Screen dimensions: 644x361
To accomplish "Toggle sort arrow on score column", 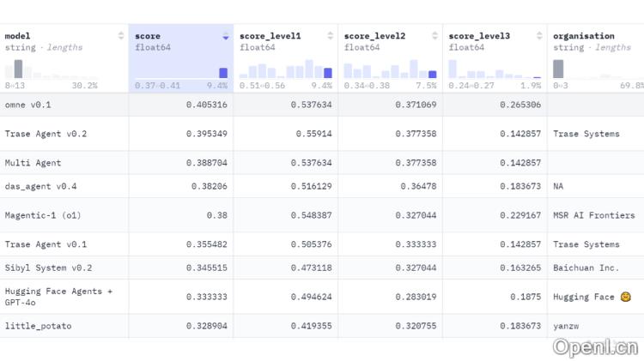I will [x=226, y=36].
